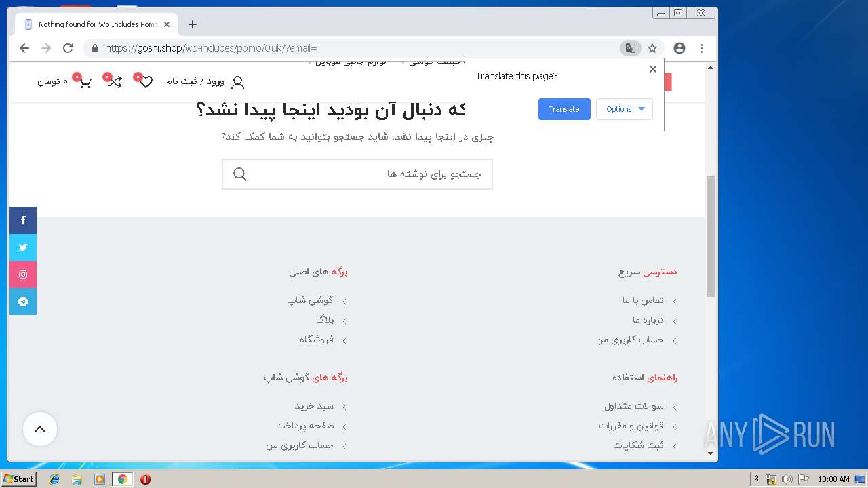The image size is (868, 488).
Task: Open the 'سبد خرید' link
Action: click(314, 406)
